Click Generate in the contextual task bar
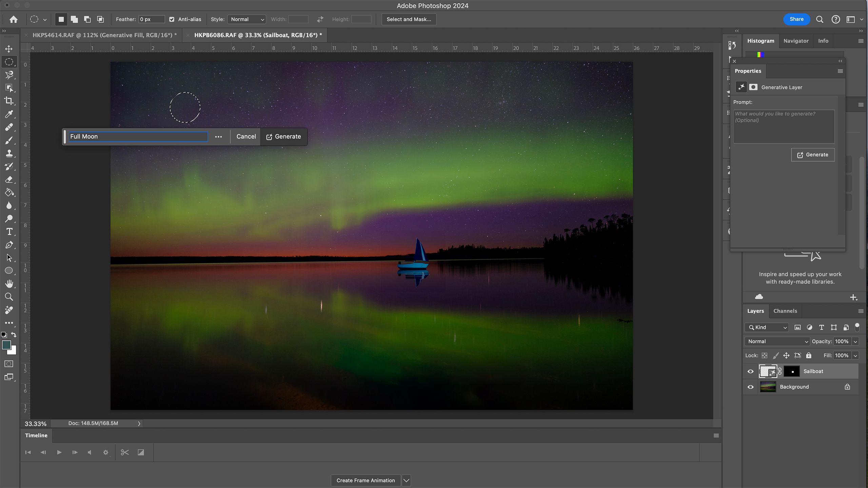Image resolution: width=868 pixels, height=488 pixels. point(284,137)
